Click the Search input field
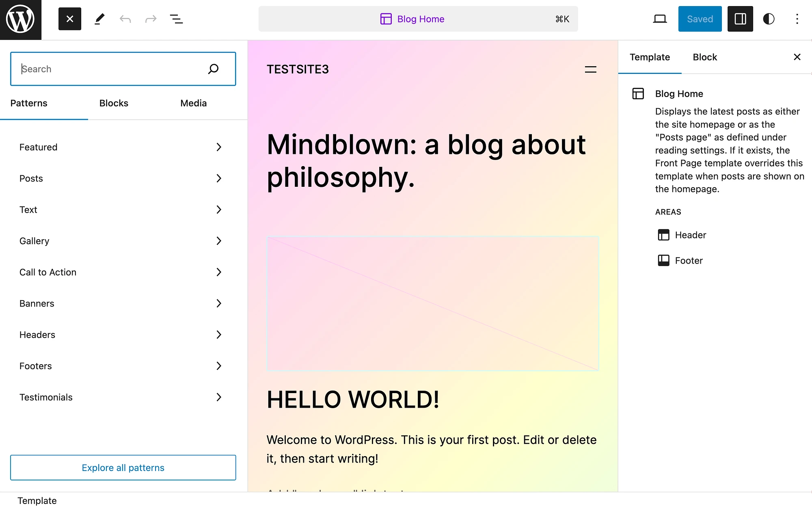The image size is (812, 506). [x=123, y=68]
